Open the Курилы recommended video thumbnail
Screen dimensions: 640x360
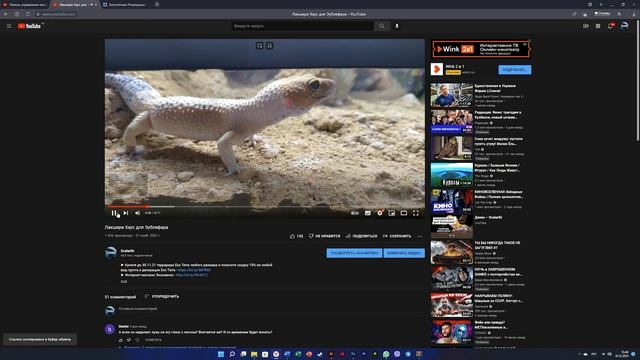click(451, 174)
